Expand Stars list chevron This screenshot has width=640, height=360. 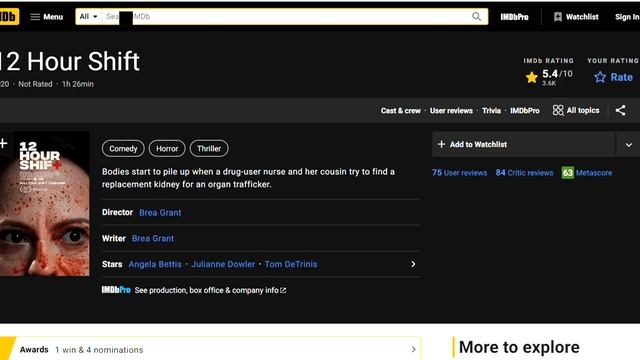click(413, 264)
